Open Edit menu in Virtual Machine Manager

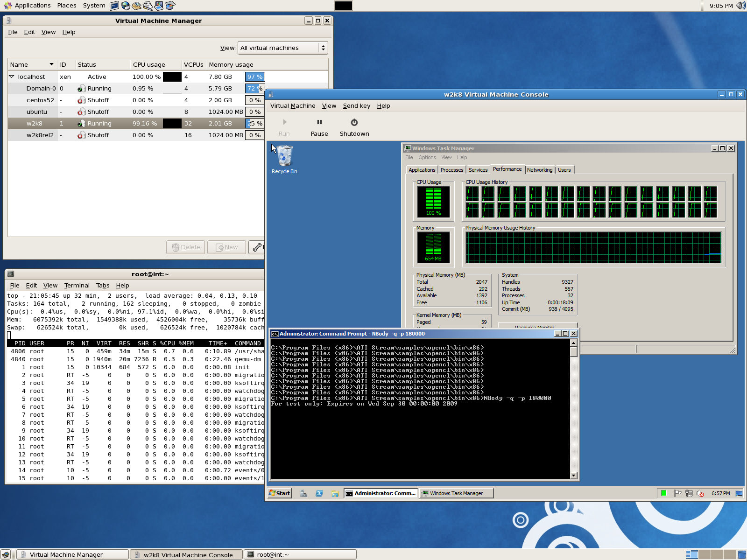point(29,32)
